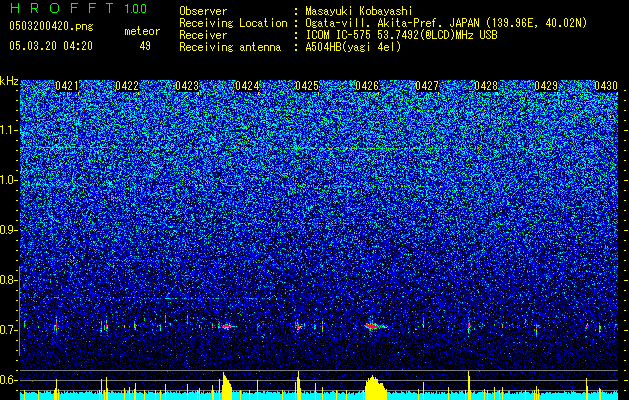Click the Receiving antenna label
629x400 pixels.
click(230, 47)
